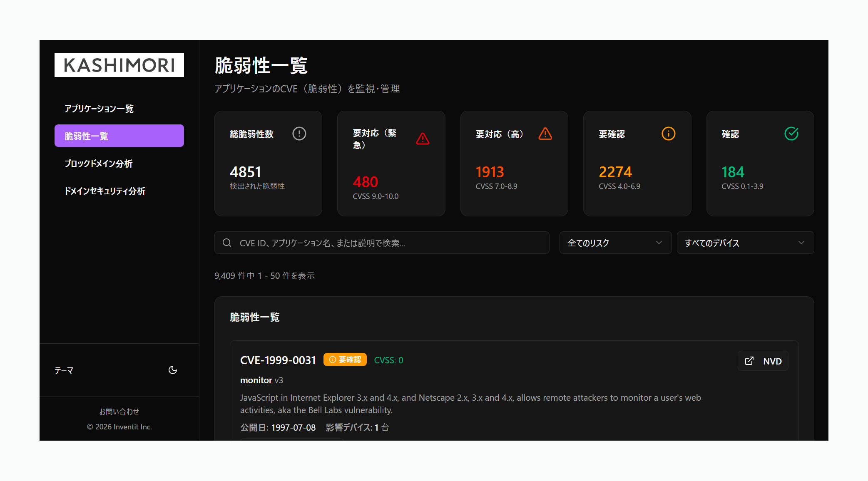Click the orange 要確認 badge on CVE-1999-0031
This screenshot has height=481, width=868.
click(x=345, y=360)
